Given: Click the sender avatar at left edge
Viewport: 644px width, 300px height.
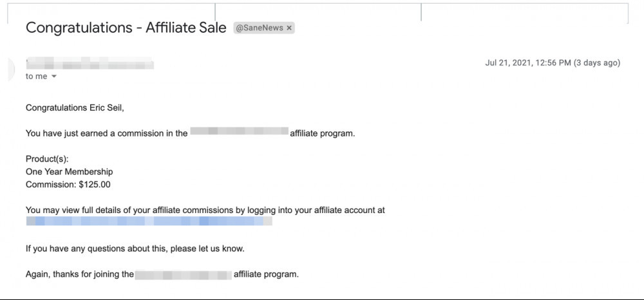Looking at the screenshot, I should point(11,69).
